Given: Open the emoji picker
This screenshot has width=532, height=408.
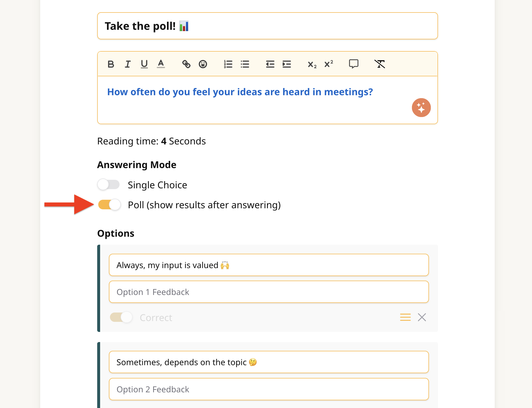Looking at the screenshot, I should 203,64.
